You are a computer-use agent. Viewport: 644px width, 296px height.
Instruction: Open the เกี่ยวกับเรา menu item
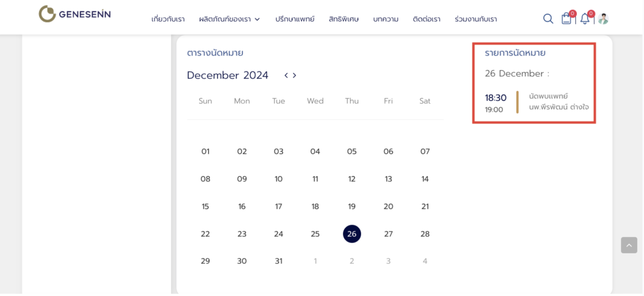168,19
